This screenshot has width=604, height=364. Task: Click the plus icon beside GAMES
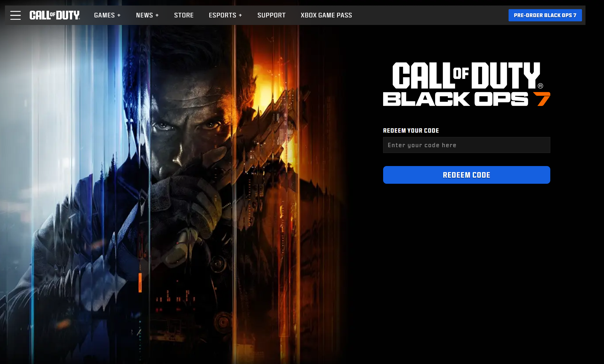point(119,15)
